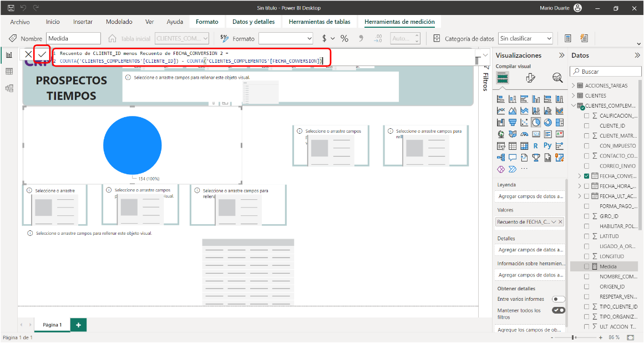
Task: Check the LATITUD field box
Action: coord(586,236)
